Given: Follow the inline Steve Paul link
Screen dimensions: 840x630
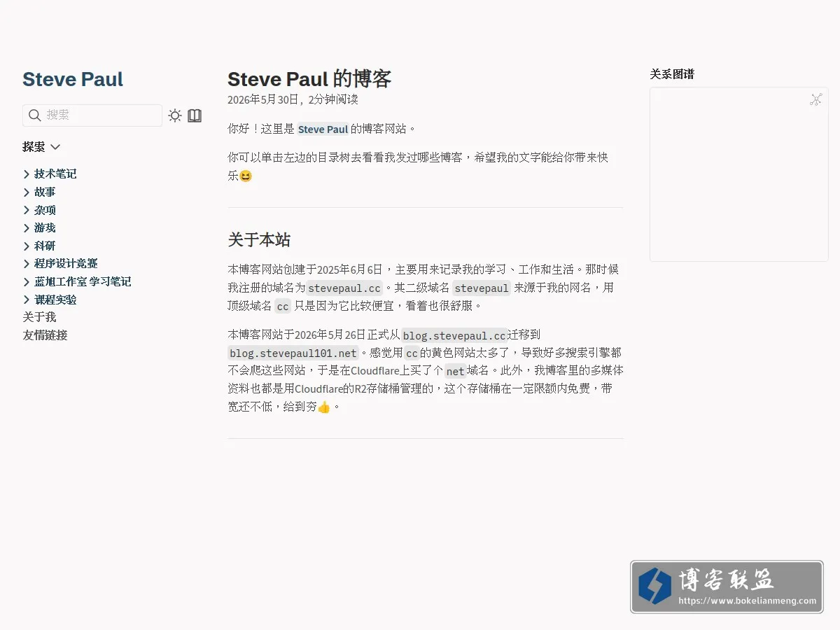Looking at the screenshot, I should point(323,129).
